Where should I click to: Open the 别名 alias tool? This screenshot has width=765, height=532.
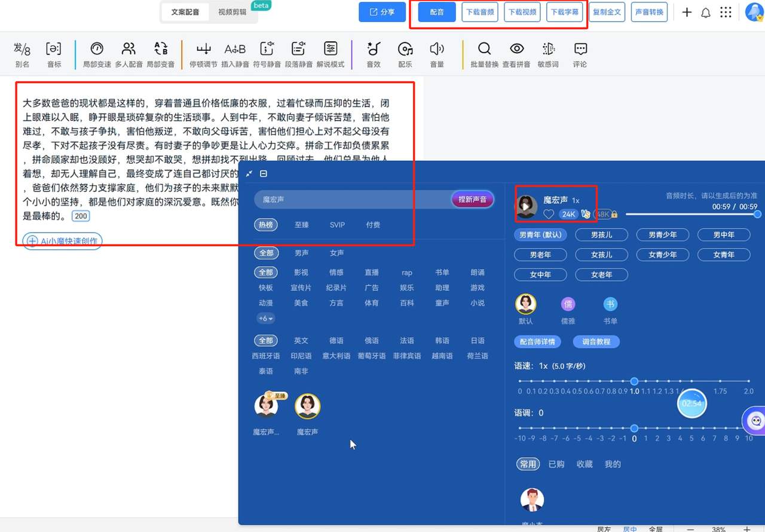tap(22, 54)
